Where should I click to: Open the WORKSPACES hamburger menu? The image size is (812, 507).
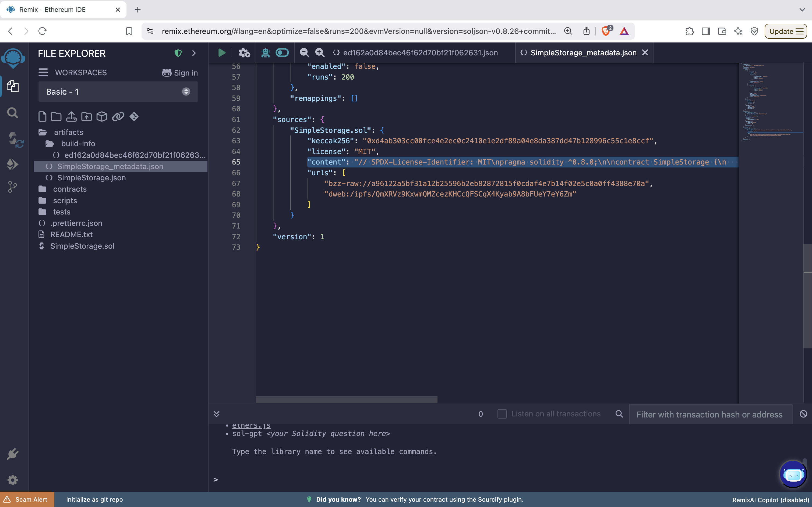pos(43,72)
